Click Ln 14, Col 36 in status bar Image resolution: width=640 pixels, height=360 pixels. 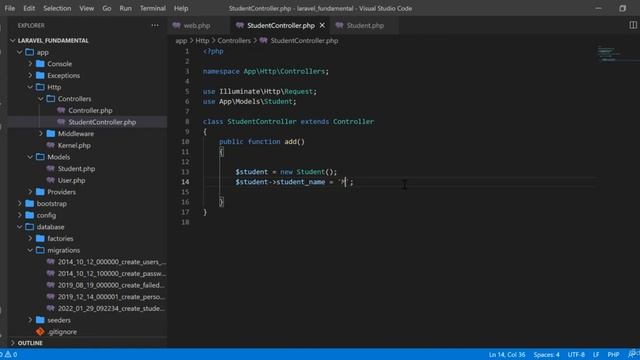[507, 354]
